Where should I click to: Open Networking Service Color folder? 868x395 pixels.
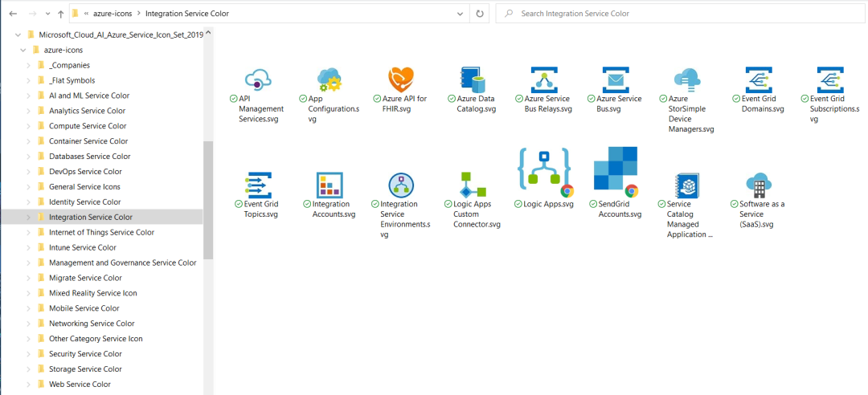[92, 324]
